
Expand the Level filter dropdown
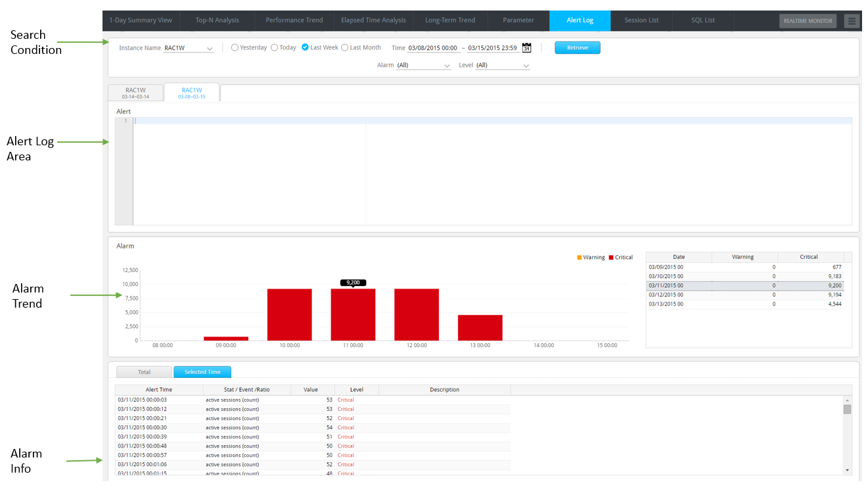pos(503,65)
